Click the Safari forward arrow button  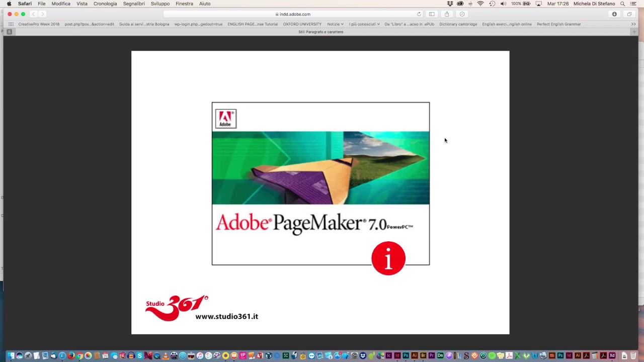point(43,14)
